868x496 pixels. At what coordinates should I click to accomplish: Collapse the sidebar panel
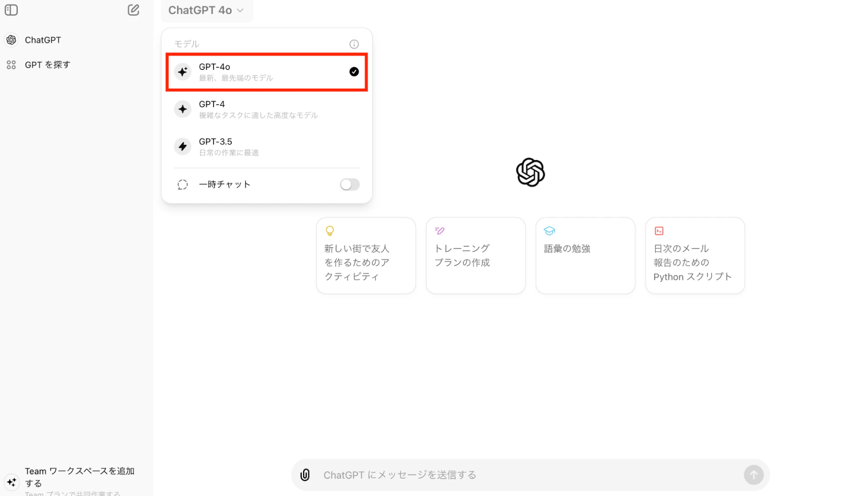(11, 10)
